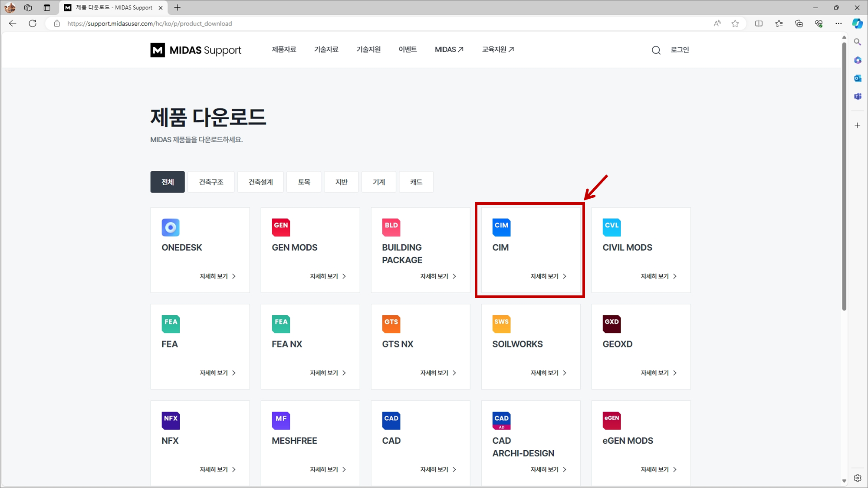Click the MF Meshfree icon
Viewport: 868px width, 488px height.
click(281, 420)
